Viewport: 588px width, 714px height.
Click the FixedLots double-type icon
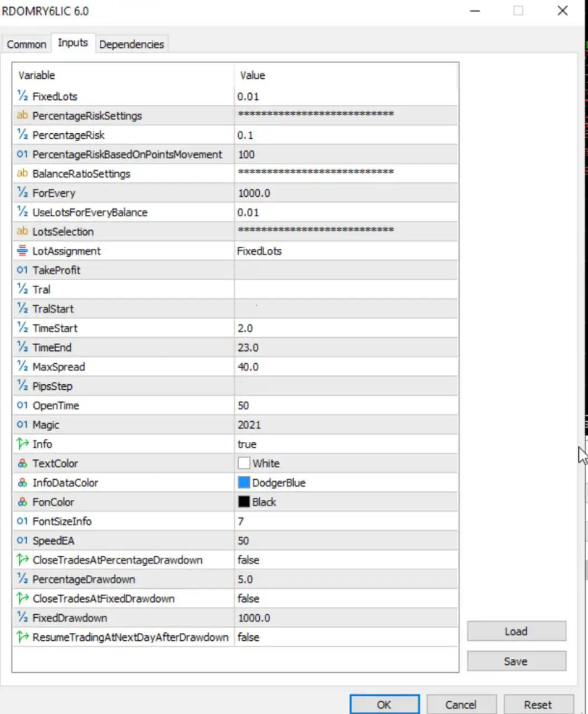[x=22, y=97]
